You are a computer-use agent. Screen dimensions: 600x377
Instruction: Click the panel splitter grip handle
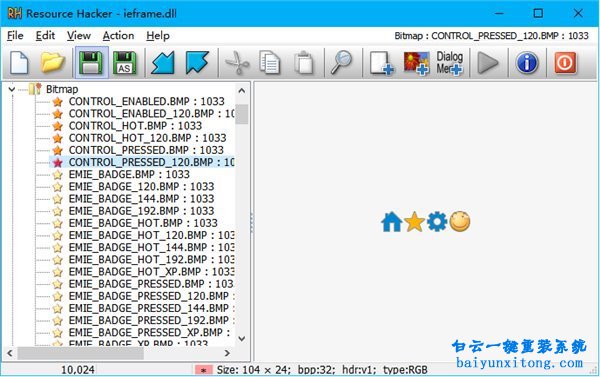(252, 223)
